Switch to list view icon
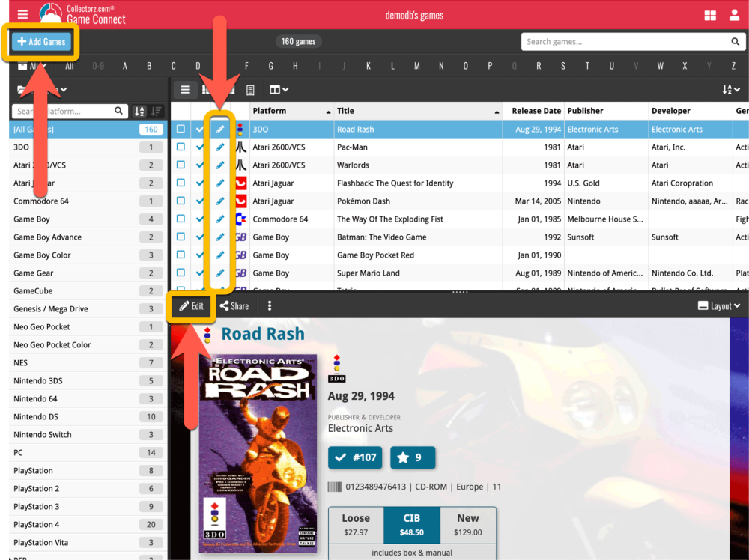The height and width of the screenshot is (560, 749). [x=185, y=89]
